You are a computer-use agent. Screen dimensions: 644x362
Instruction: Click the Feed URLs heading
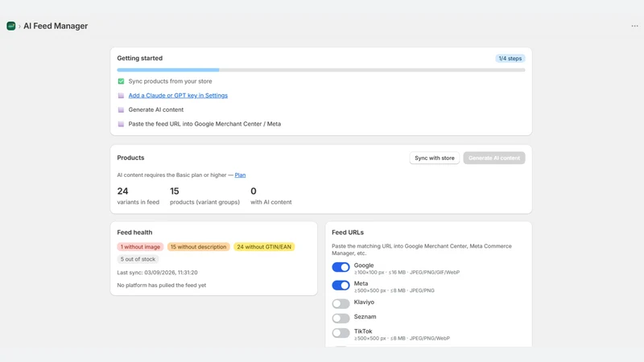tap(348, 232)
